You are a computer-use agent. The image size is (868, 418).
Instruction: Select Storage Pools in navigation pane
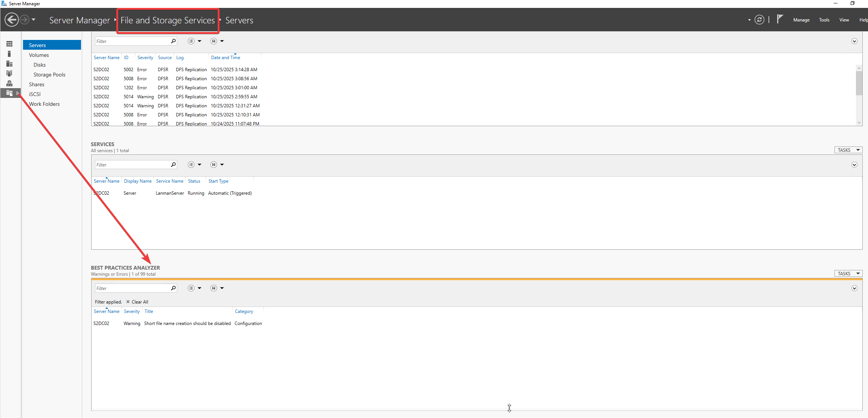(x=49, y=75)
